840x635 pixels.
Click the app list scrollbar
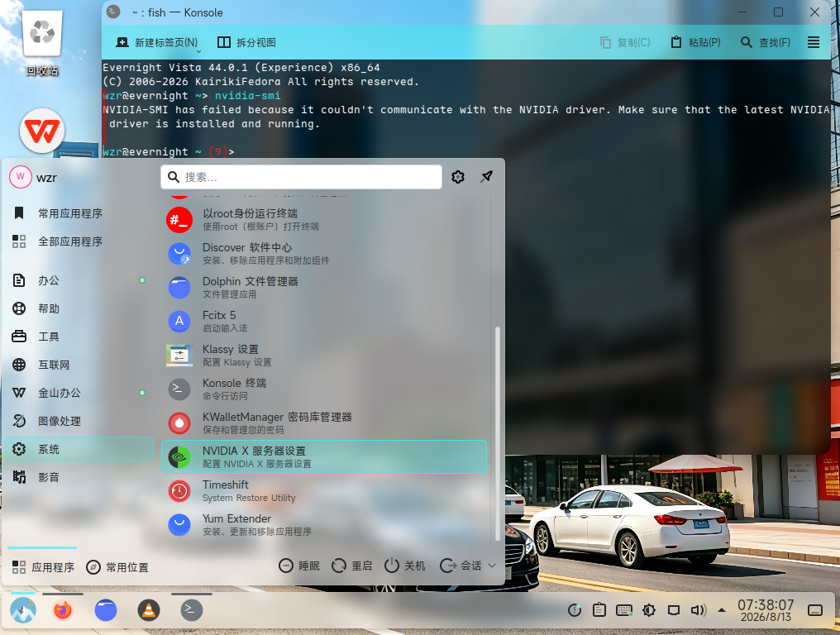(x=497, y=434)
